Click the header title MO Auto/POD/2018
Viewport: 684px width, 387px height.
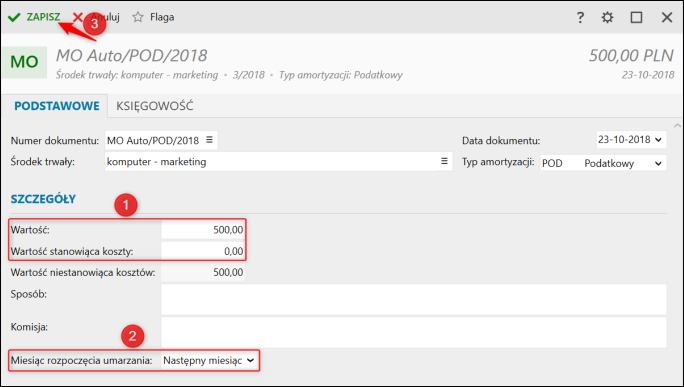pyautogui.click(x=132, y=56)
